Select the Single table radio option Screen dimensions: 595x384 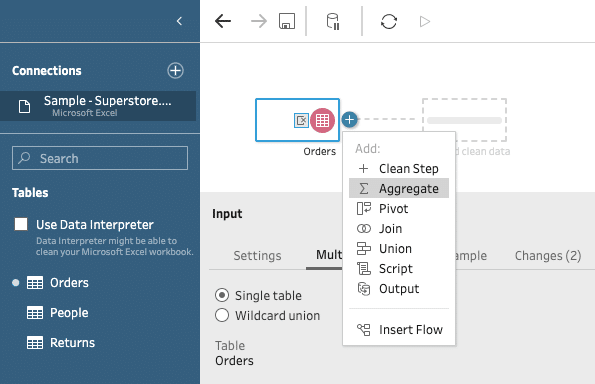click(x=222, y=295)
